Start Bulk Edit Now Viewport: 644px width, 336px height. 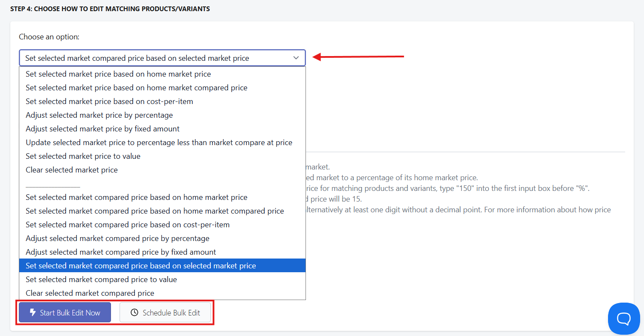click(65, 312)
